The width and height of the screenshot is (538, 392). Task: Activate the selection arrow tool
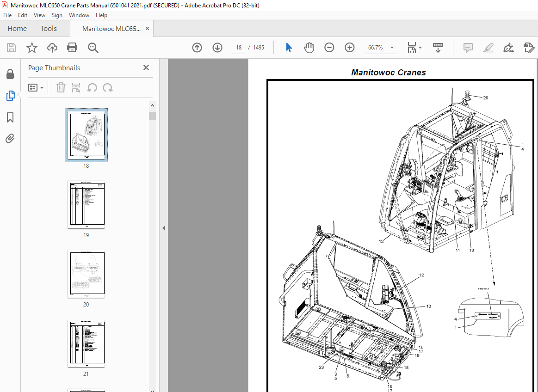(289, 48)
